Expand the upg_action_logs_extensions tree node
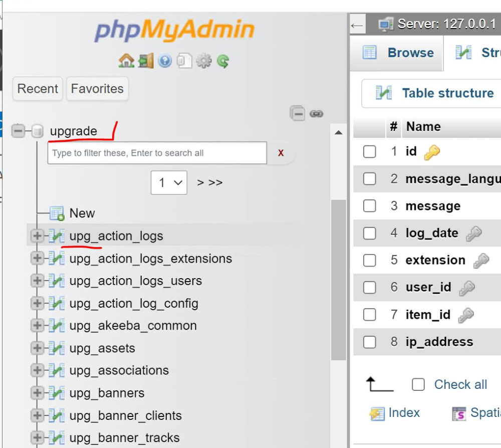This screenshot has width=501, height=448. [37, 259]
